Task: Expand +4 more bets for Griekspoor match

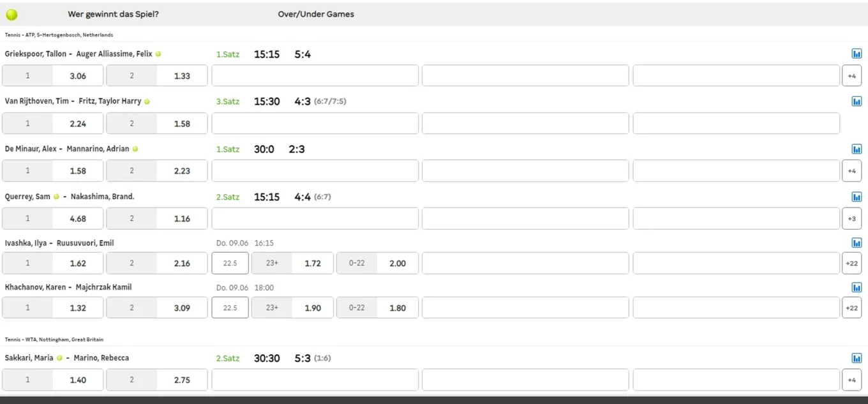Action: tap(851, 75)
